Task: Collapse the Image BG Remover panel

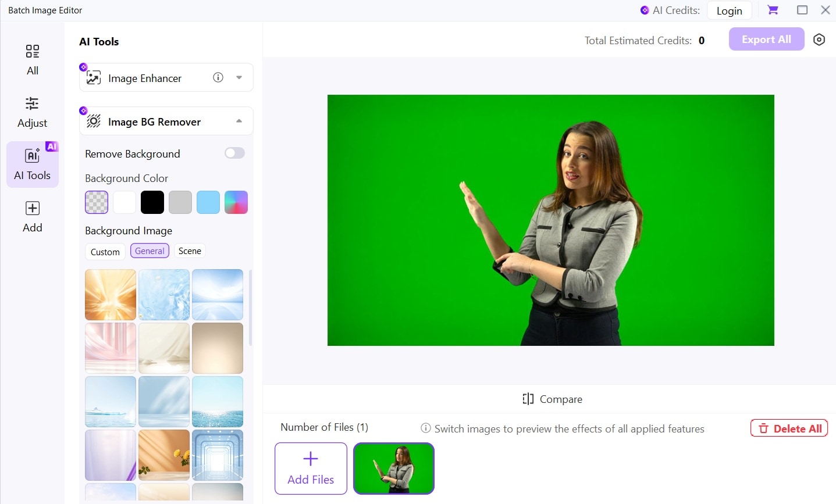Action: tap(239, 121)
